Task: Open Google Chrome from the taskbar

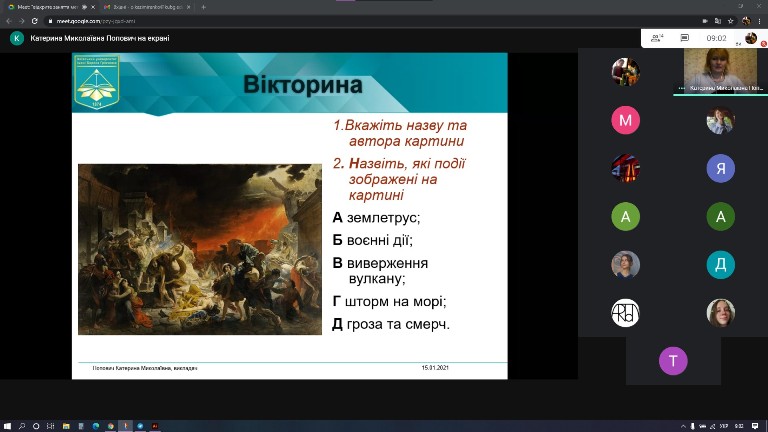Action: [x=111, y=426]
